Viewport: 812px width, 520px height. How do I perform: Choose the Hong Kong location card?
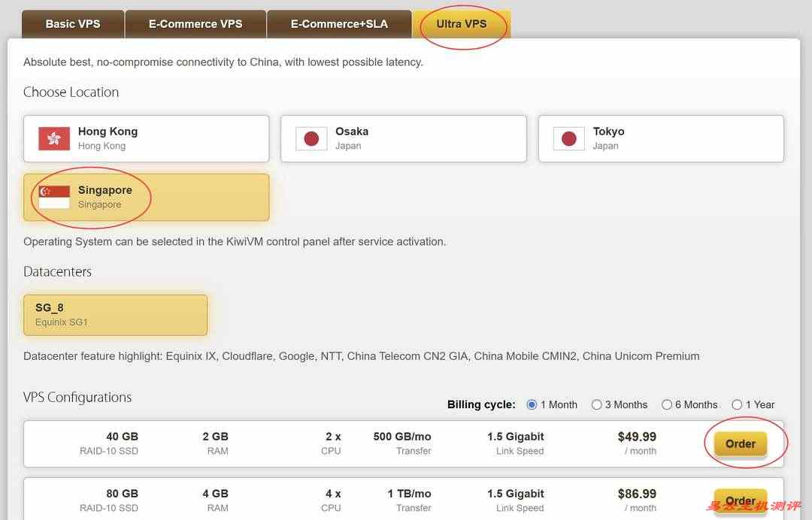click(146, 139)
